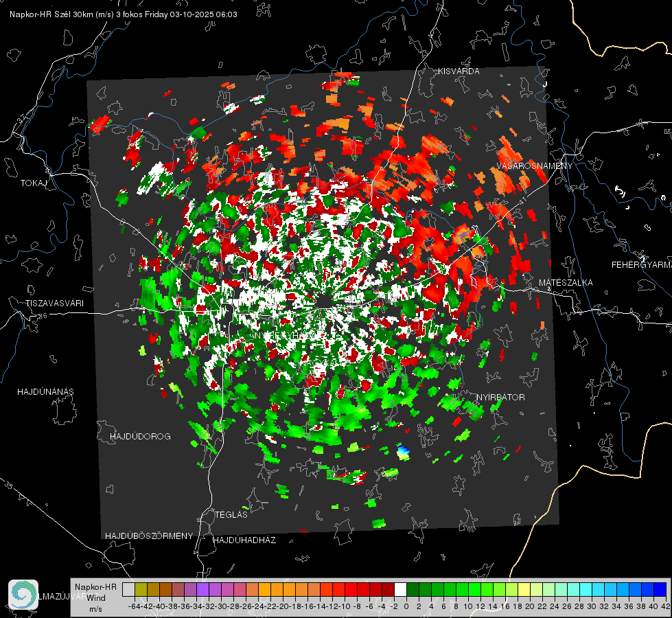Click the Napkor-HR Wind m/s legend label
The width and height of the screenshot is (672, 618).
tap(95, 598)
